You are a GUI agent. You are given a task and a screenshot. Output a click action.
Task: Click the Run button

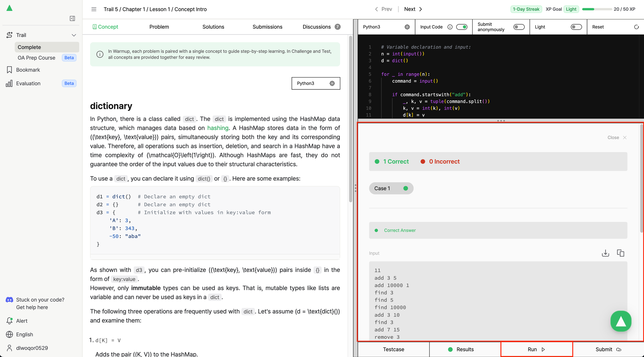[537, 349]
